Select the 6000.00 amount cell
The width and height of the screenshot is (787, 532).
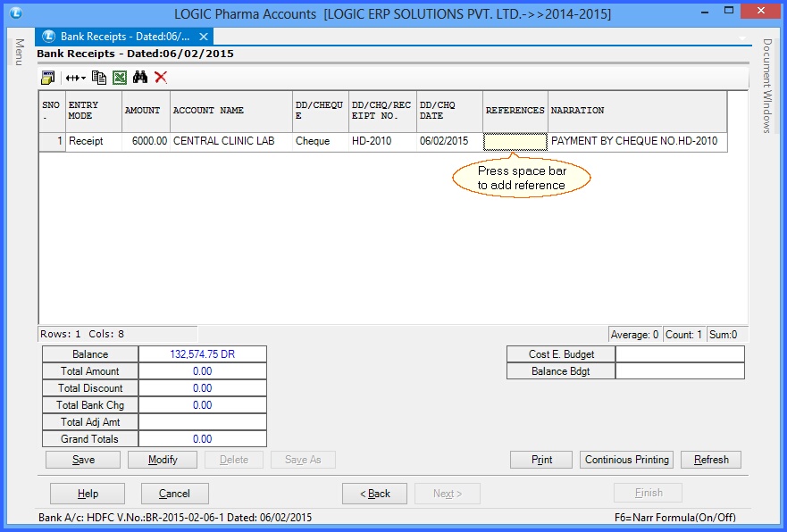coord(147,141)
